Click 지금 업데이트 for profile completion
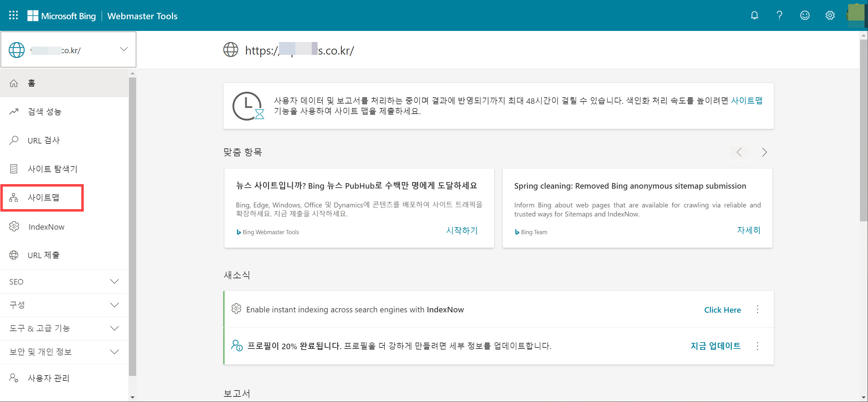This screenshot has height=402, width=868. point(715,346)
